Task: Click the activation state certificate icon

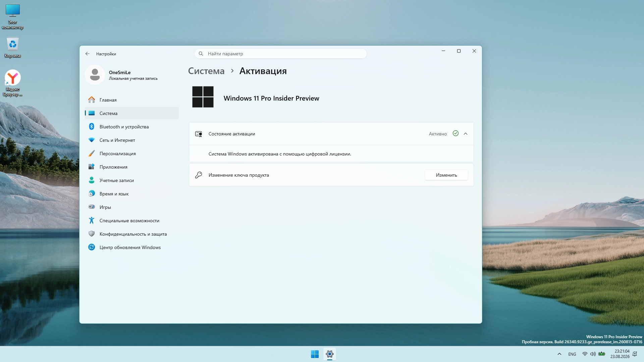Action: pyautogui.click(x=199, y=134)
